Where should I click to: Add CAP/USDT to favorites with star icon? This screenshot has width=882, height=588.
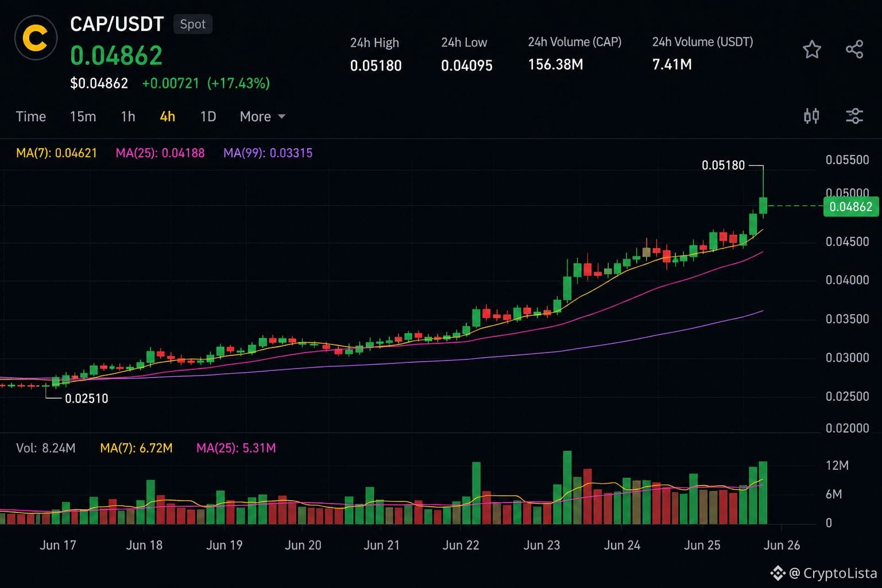coord(811,49)
